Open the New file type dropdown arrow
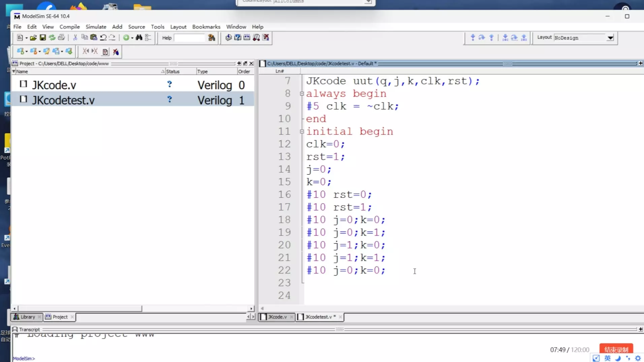 (x=27, y=38)
